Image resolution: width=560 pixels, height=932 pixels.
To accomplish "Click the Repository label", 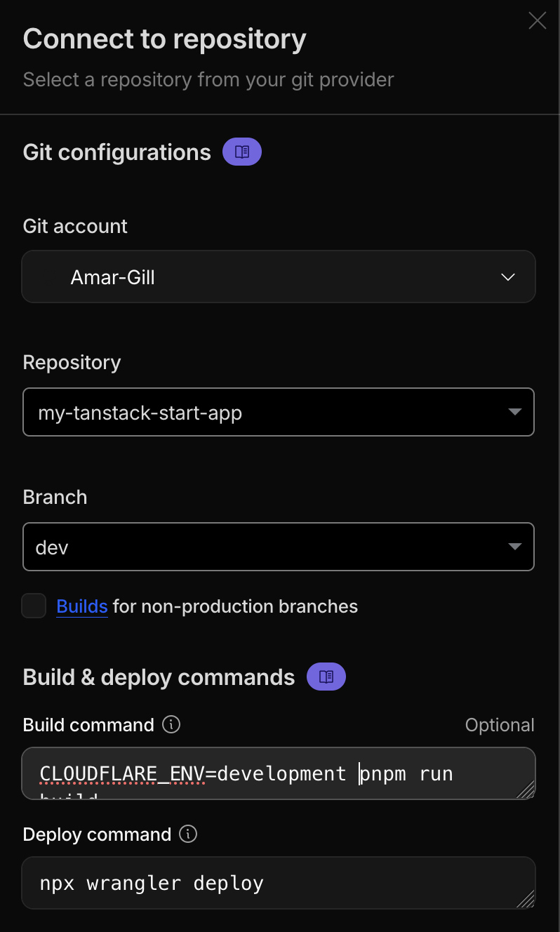I will click(72, 362).
